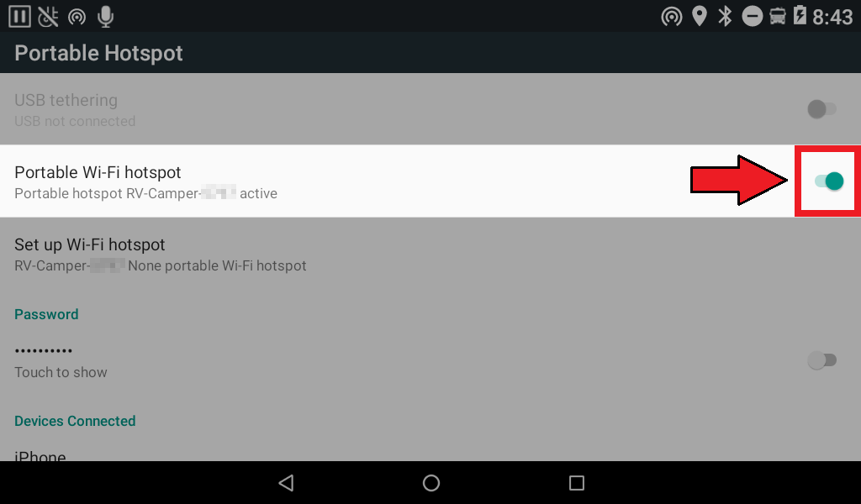Tap the Android back navigation button

point(286,483)
